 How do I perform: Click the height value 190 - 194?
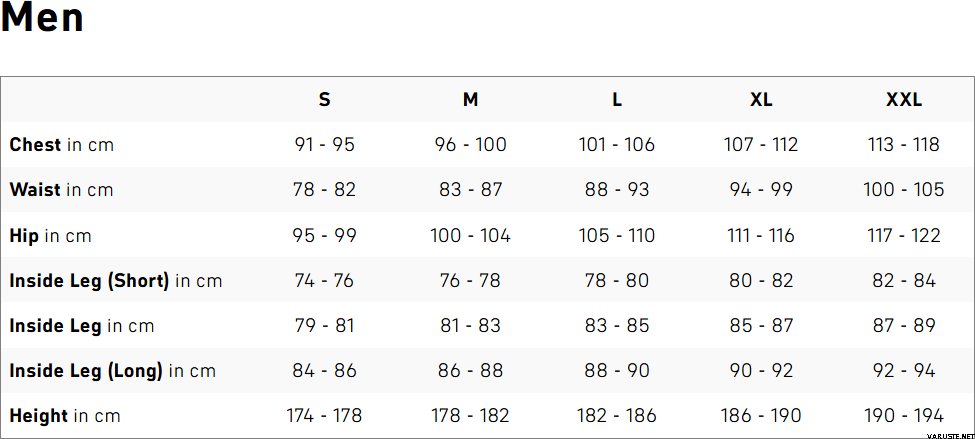[x=904, y=416]
